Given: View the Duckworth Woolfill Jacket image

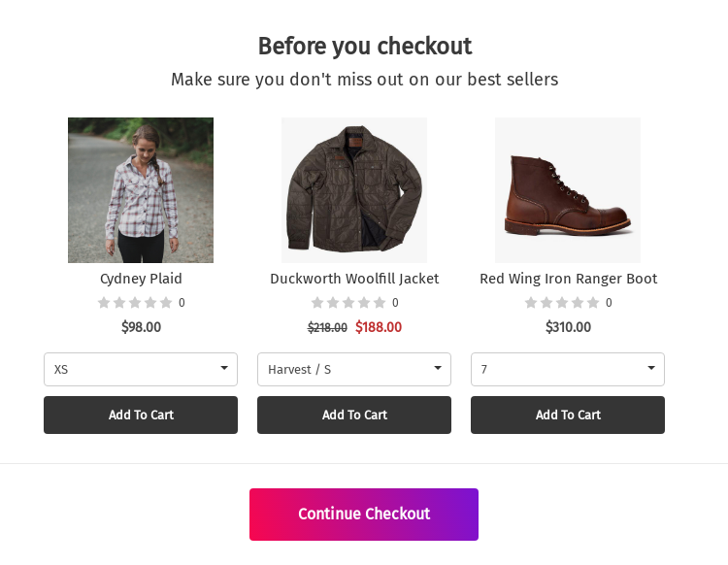Looking at the screenshot, I should pyautogui.click(x=354, y=190).
